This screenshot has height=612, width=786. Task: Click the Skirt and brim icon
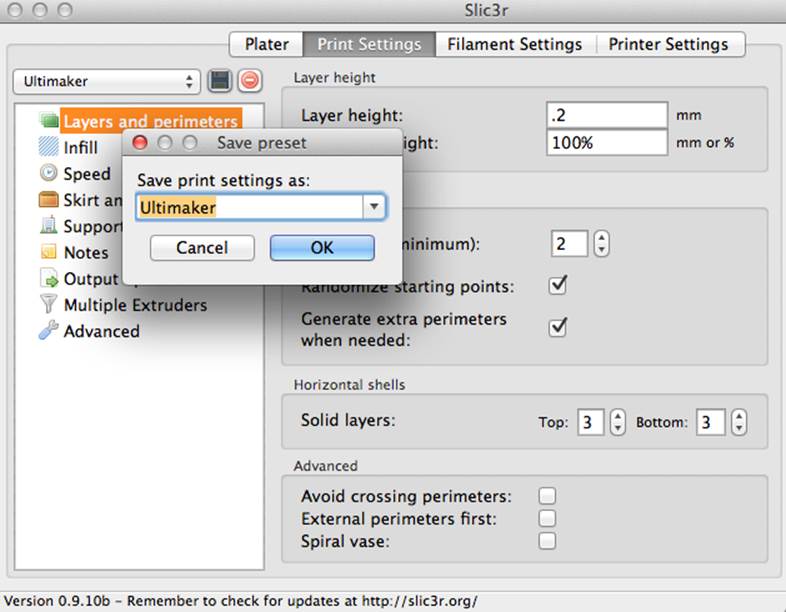tap(49, 199)
